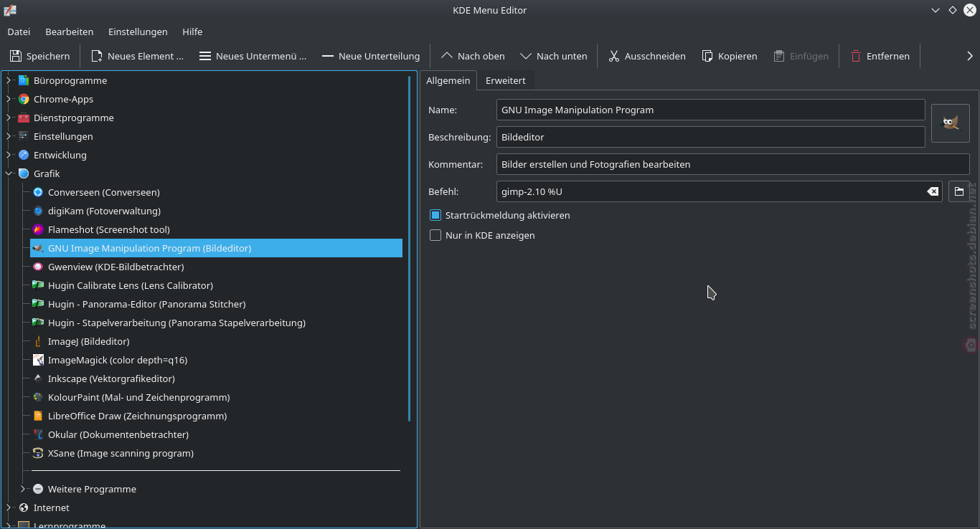Image resolution: width=980 pixels, height=529 pixels.
Task: Expand Einstellungen category in tree
Action: pos(9,136)
